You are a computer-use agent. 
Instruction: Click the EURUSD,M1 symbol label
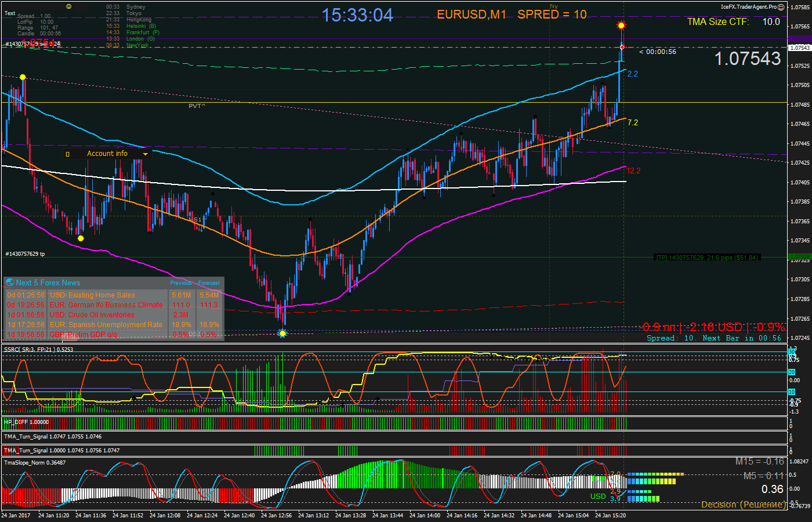[x=472, y=14]
